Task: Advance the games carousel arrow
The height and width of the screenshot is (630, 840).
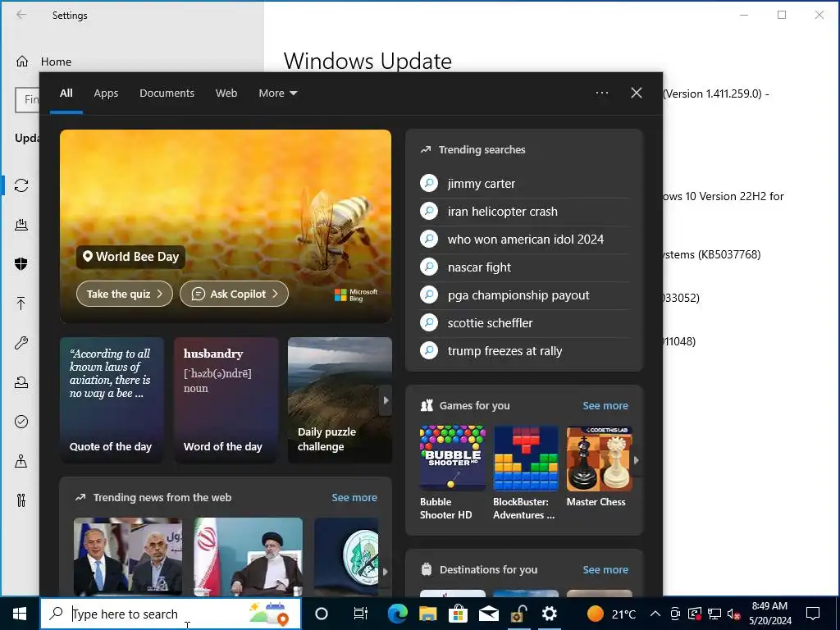Action: pyautogui.click(x=637, y=460)
